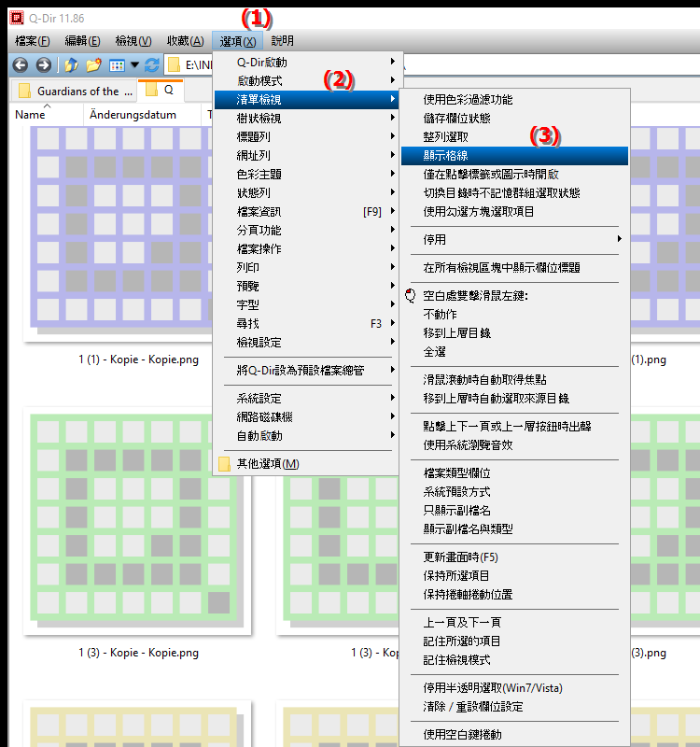Image resolution: width=700 pixels, height=747 pixels.
Task: Click the Q-Dir application logo icon
Action: pos(17,18)
